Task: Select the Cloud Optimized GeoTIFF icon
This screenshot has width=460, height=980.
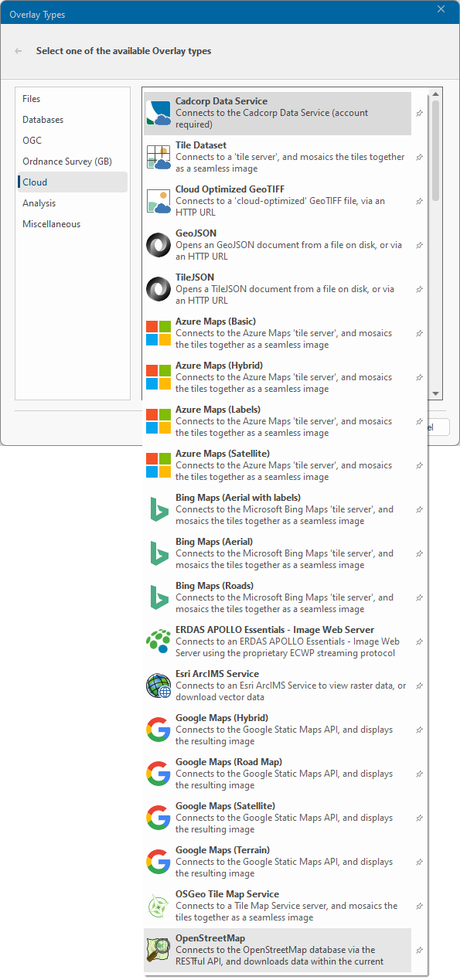Action: tap(158, 201)
